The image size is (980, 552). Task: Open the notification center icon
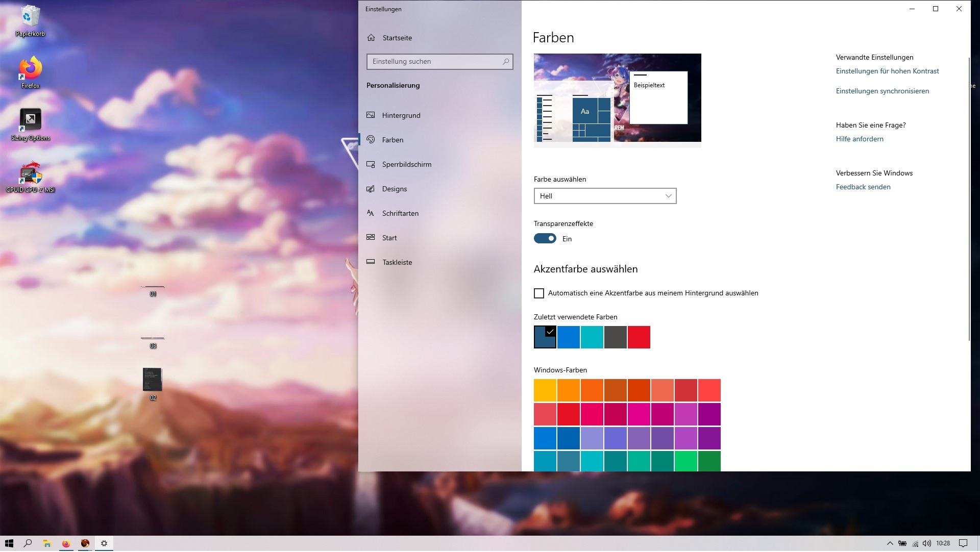[963, 544]
